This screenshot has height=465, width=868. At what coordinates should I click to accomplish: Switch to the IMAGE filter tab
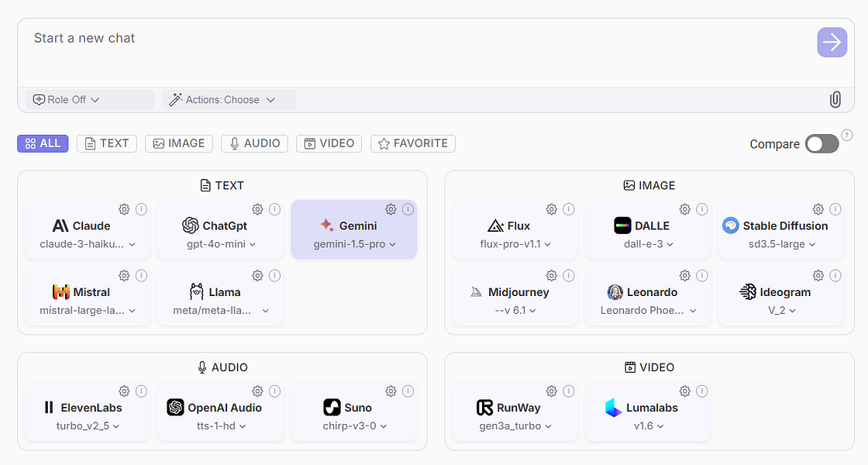pos(179,143)
